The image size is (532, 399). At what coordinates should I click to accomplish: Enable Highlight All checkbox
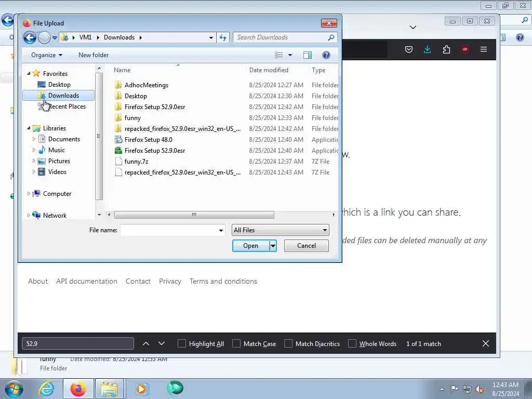click(x=181, y=344)
